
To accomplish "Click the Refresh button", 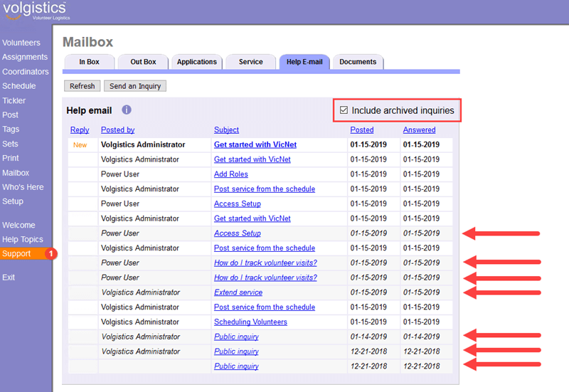I will (83, 86).
